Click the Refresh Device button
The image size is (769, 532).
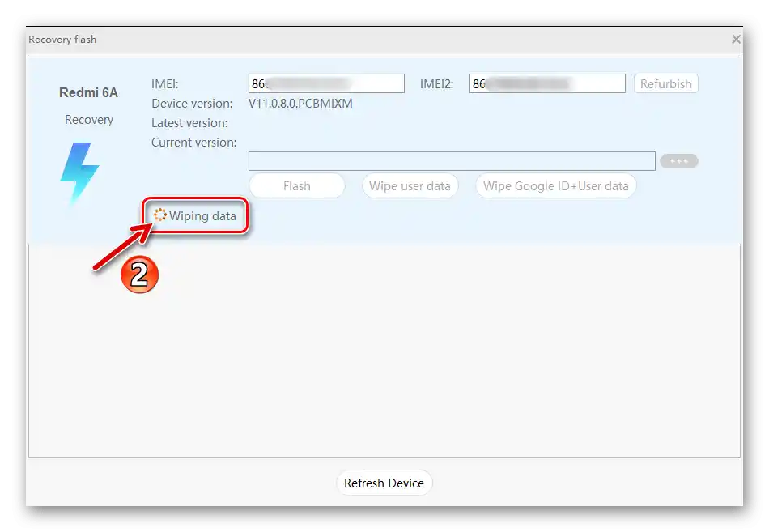[384, 483]
